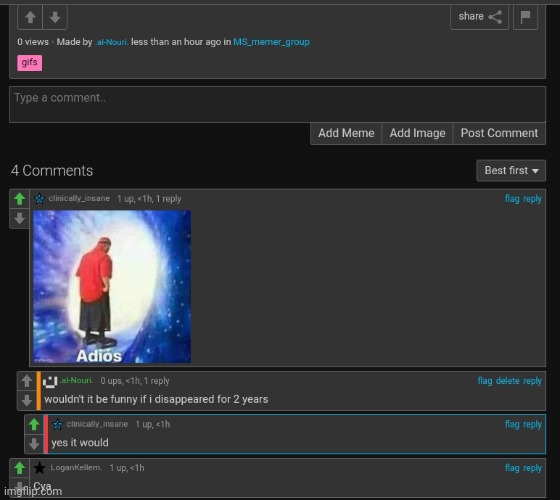Click Post Comment
The width and height of the screenshot is (560, 500).
point(499,133)
